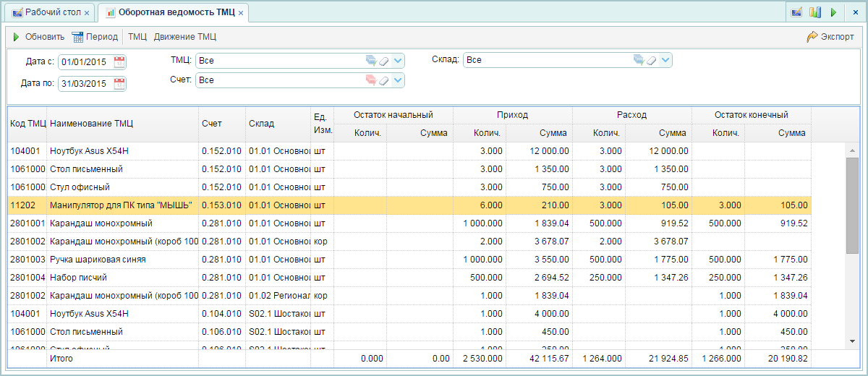Click the scrollbar up arrow of the table

tap(852, 149)
